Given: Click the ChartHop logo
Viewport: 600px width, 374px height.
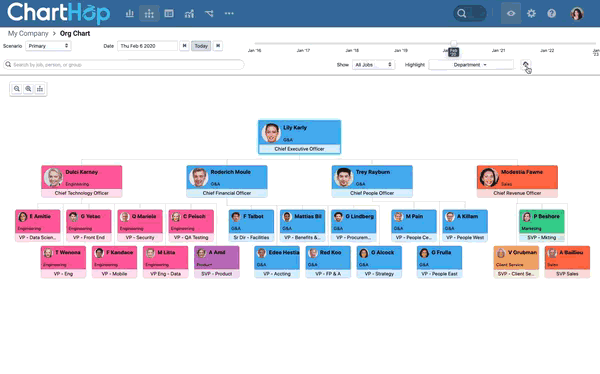Looking at the screenshot, I should click(59, 13).
